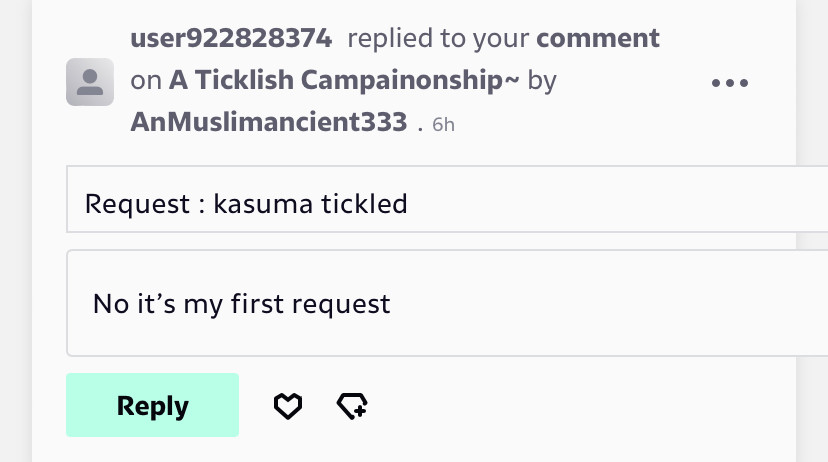This screenshot has height=462, width=828.
Task: Click the 'replied to your' text
Action: point(438,38)
